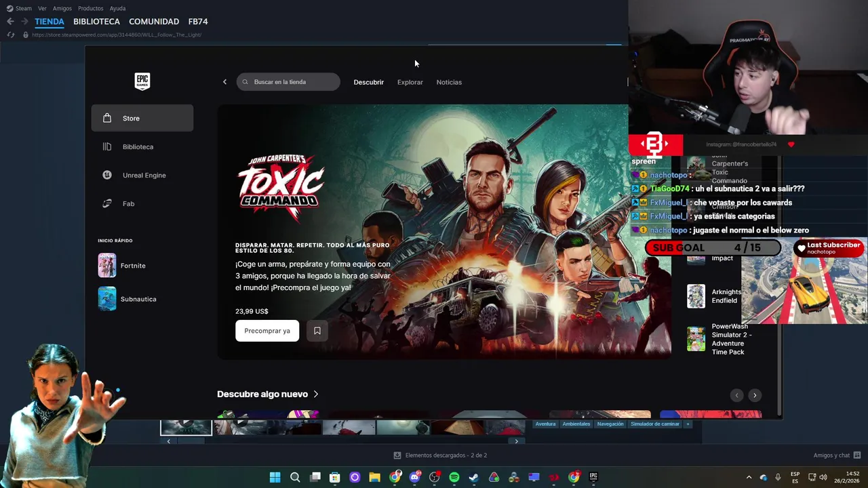
Task: Open OBS Studio from taskbar
Action: 434,477
